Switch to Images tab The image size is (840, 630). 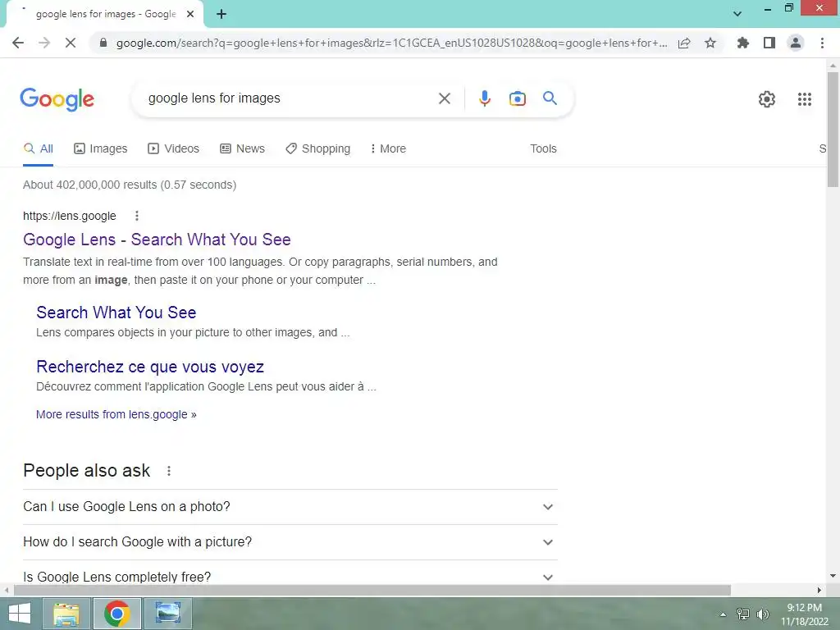click(101, 149)
